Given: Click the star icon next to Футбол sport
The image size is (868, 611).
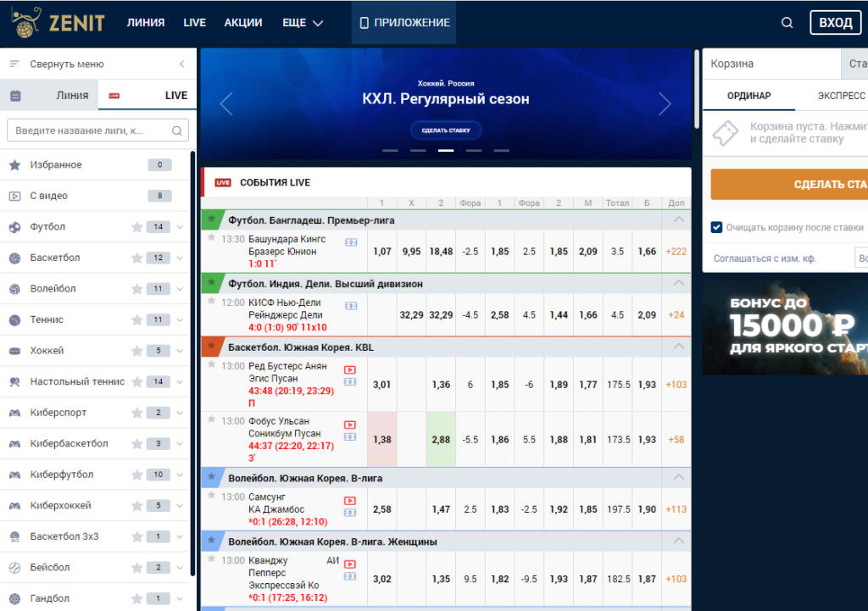Looking at the screenshot, I should (136, 227).
